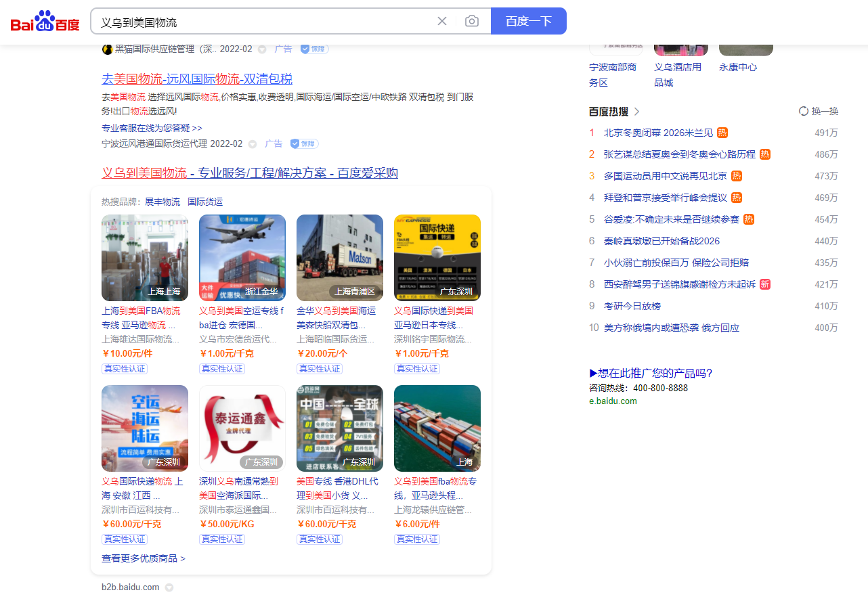868x601 pixels.
Task: Open hot search 谷爱凌:不确定未来是否继续参赛
Action: tap(672, 219)
